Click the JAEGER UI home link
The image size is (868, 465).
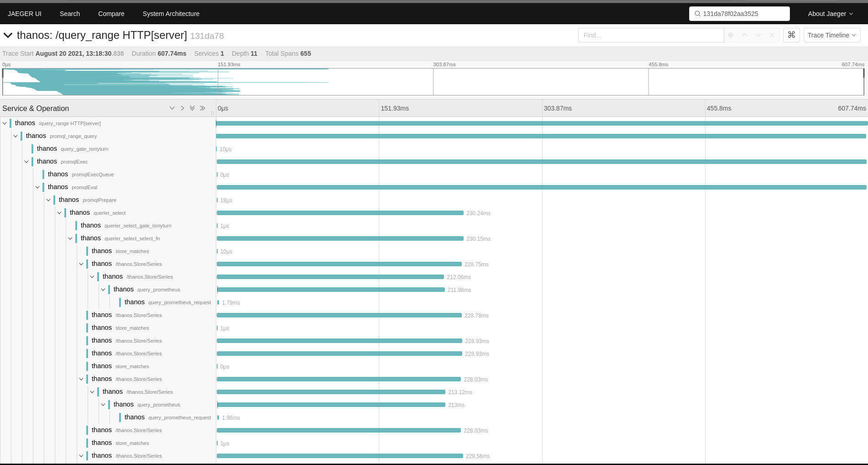click(x=25, y=14)
